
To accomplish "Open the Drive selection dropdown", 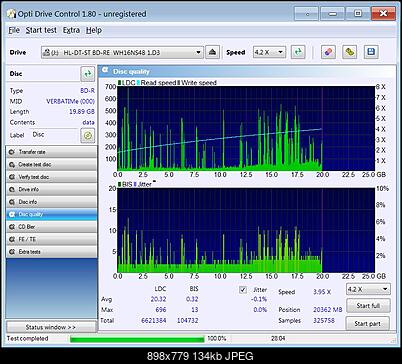I will click(122, 52).
